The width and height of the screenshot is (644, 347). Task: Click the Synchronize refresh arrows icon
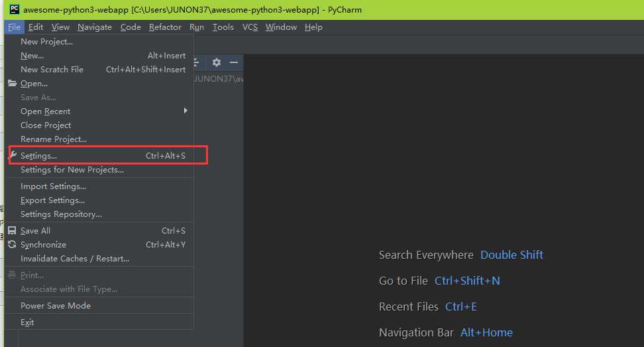[13, 245]
